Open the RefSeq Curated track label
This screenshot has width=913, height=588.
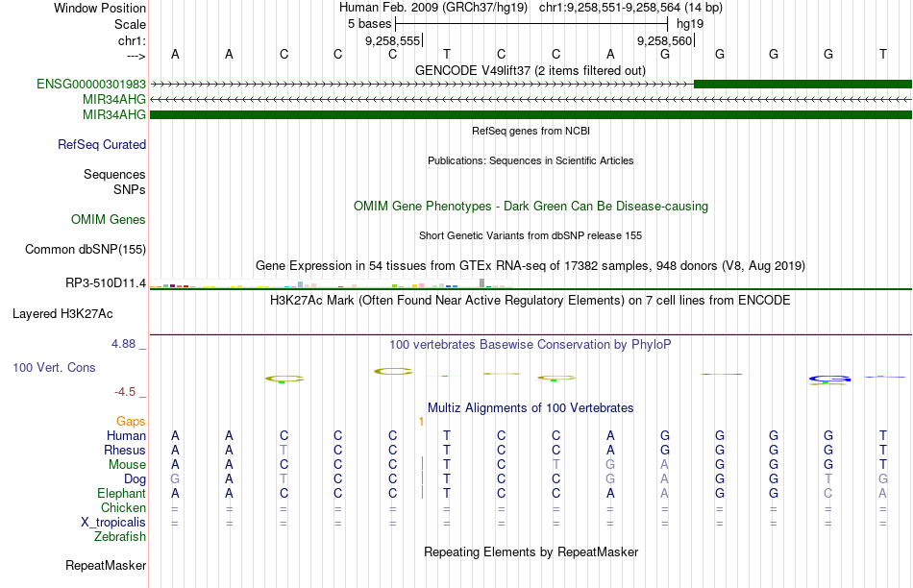click(x=102, y=144)
